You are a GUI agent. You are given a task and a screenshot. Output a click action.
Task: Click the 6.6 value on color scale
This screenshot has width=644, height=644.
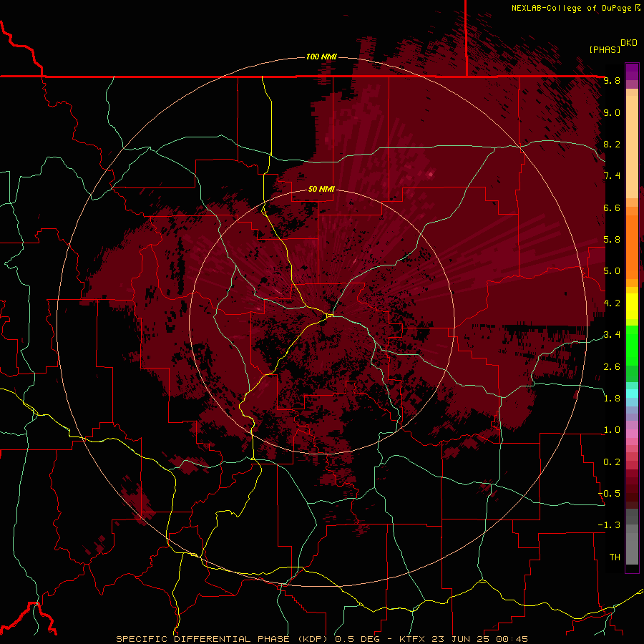[612, 208]
